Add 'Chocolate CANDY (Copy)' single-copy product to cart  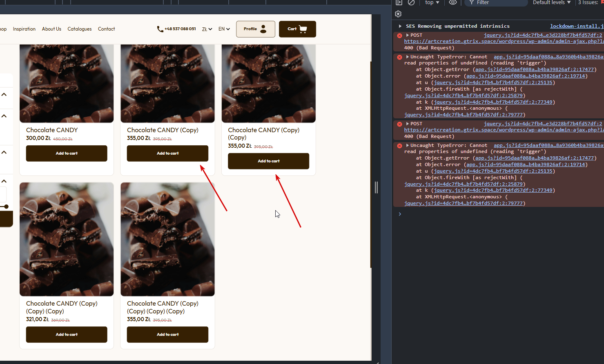[x=167, y=153]
